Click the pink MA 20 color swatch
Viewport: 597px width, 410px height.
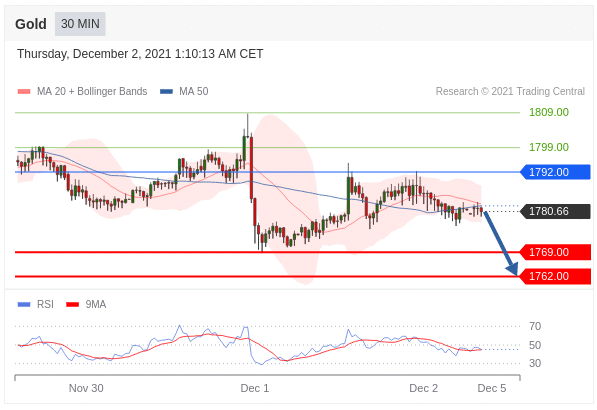tap(24, 91)
